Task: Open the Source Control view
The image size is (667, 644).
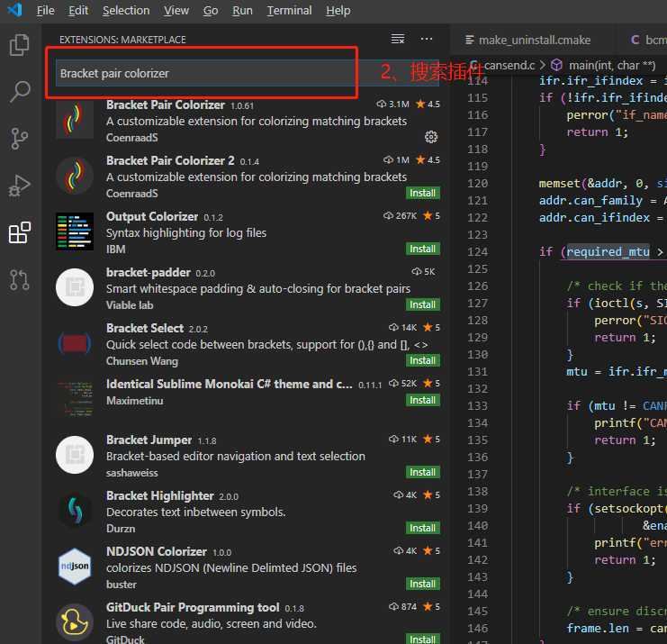Action: (x=20, y=139)
